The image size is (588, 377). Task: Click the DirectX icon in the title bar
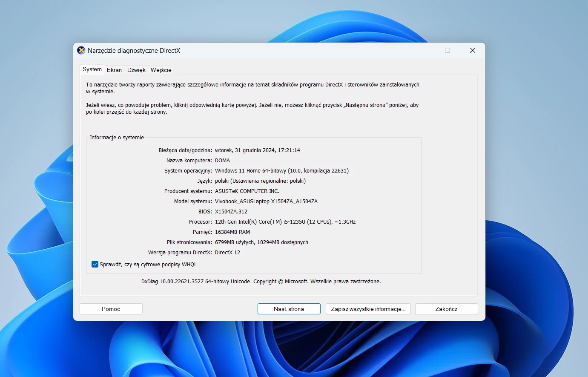81,50
